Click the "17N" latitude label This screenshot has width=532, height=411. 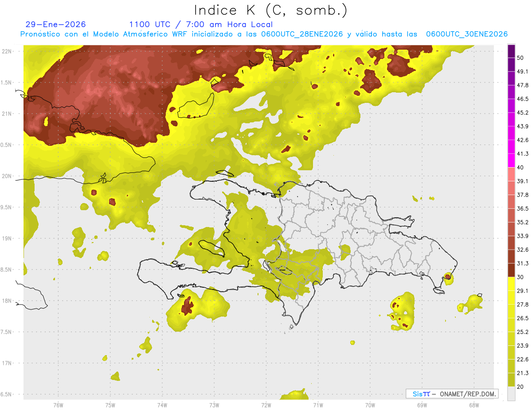pos(7,364)
